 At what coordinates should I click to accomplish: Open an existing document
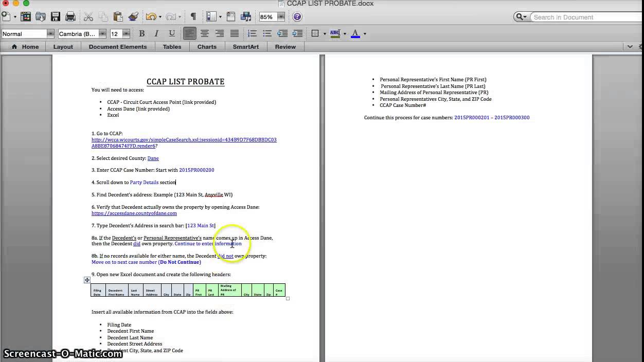point(40,16)
